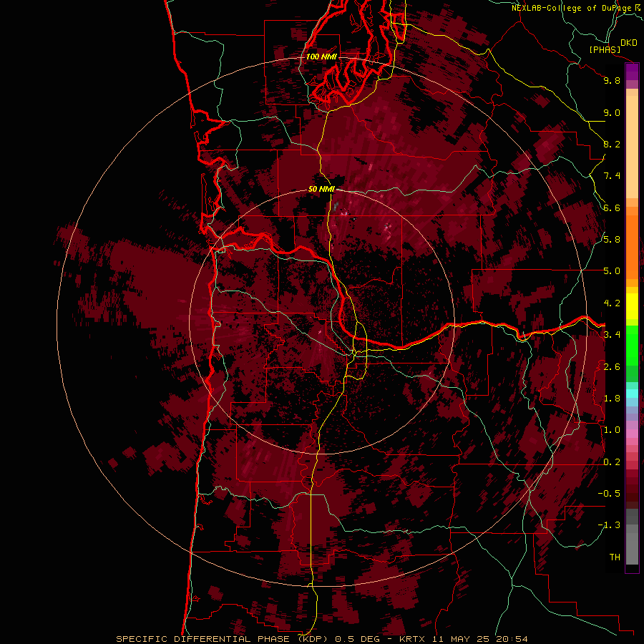Click the -1.3 legend value
Viewport: 644px width, 644px height.
pyautogui.click(x=609, y=525)
